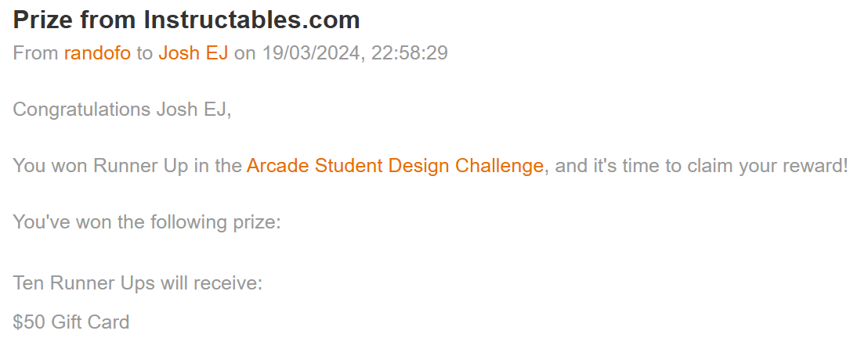Click the word "to" between sender and recipient
The height and width of the screenshot is (356, 868).
pos(144,53)
